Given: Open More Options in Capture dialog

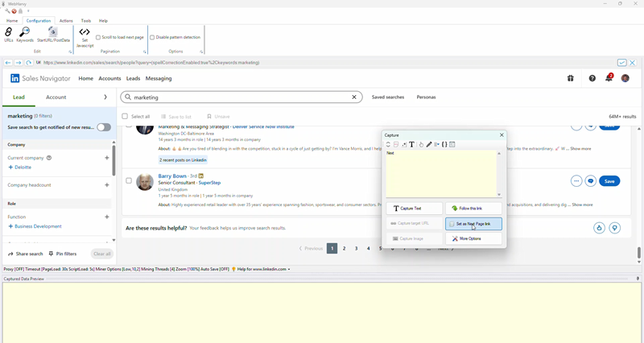Looking at the screenshot, I should (473, 238).
